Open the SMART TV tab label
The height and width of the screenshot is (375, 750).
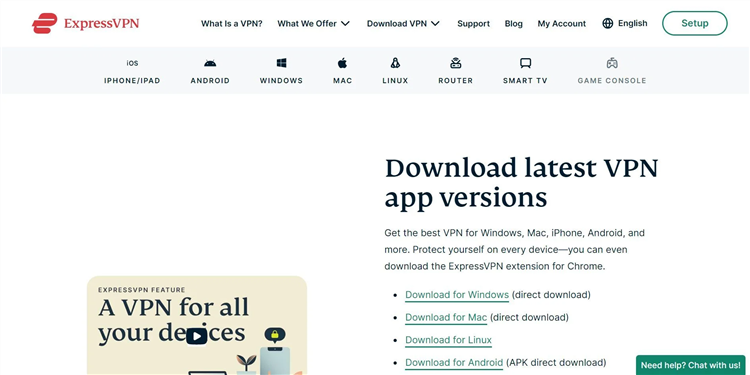pos(525,81)
